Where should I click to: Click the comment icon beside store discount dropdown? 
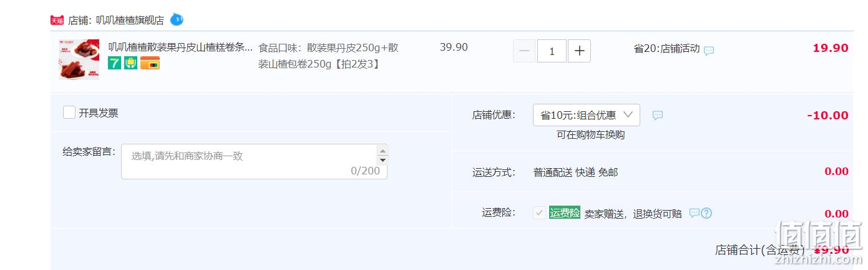[658, 116]
